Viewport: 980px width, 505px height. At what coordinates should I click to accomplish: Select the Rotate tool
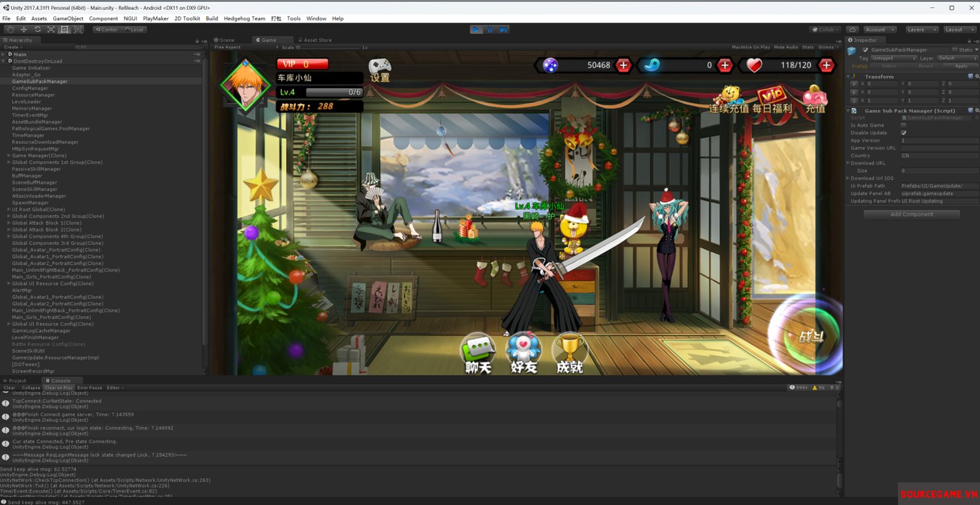coord(37,29)
